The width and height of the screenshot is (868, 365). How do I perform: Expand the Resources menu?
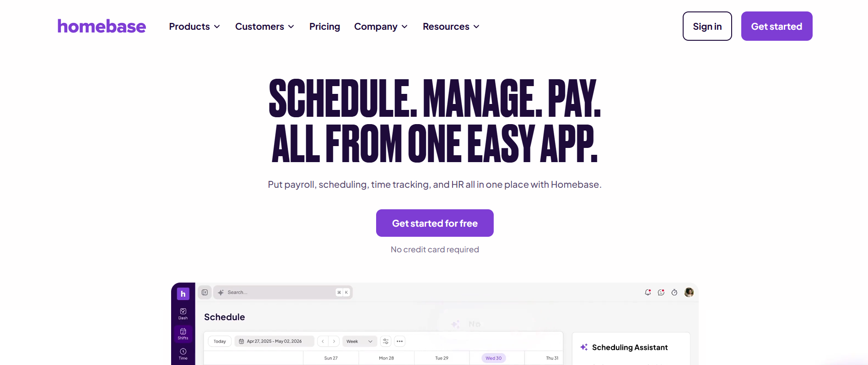(451, 27)
